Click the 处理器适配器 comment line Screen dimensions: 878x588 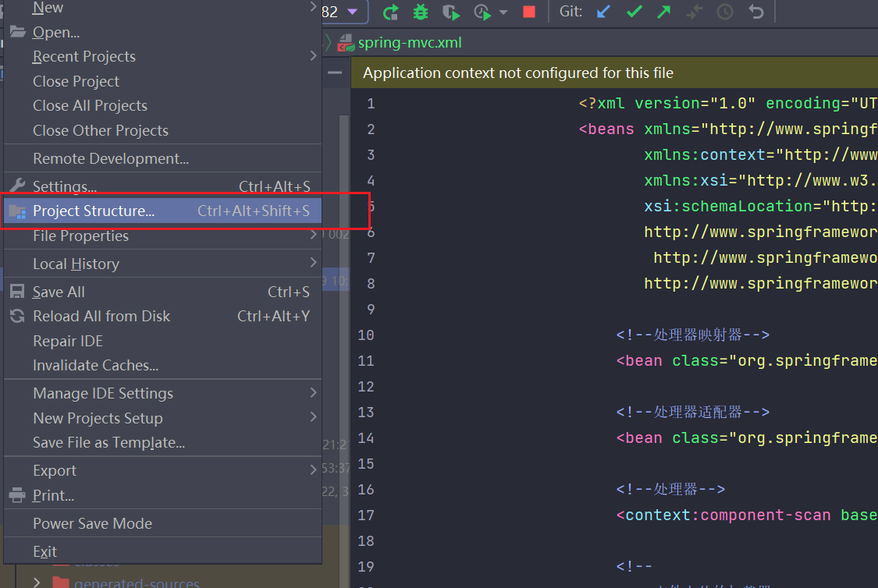tap(693, 413)
